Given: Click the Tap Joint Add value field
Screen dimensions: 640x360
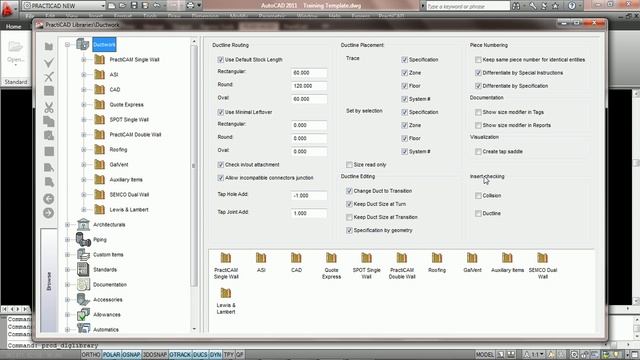Looking at the screenshot, I should coord(309,213).
